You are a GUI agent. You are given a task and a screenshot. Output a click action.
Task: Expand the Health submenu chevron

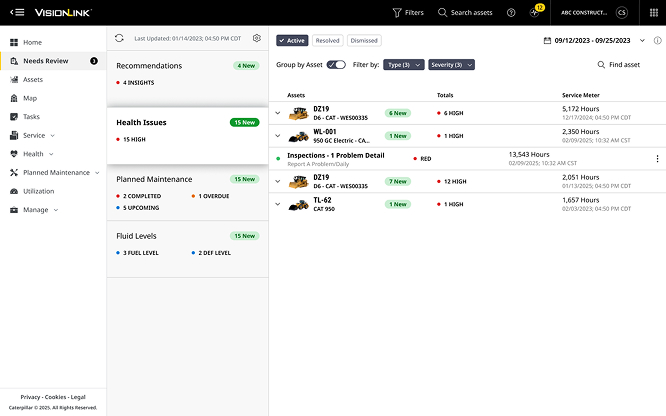[51, 154]
